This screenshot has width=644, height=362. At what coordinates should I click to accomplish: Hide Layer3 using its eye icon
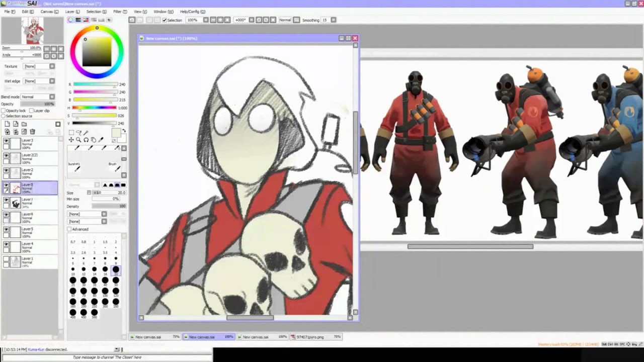coord(6,141)
